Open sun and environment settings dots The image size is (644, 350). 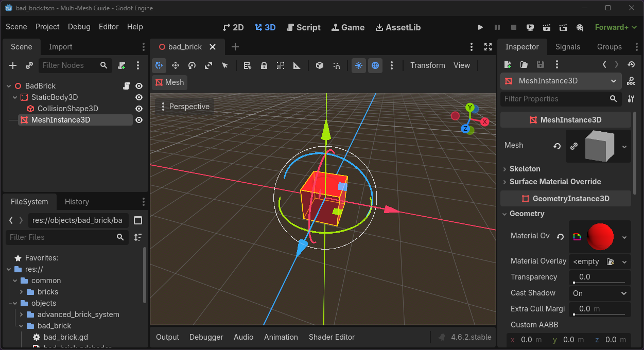pyautogui.click(x=392, y=65)
